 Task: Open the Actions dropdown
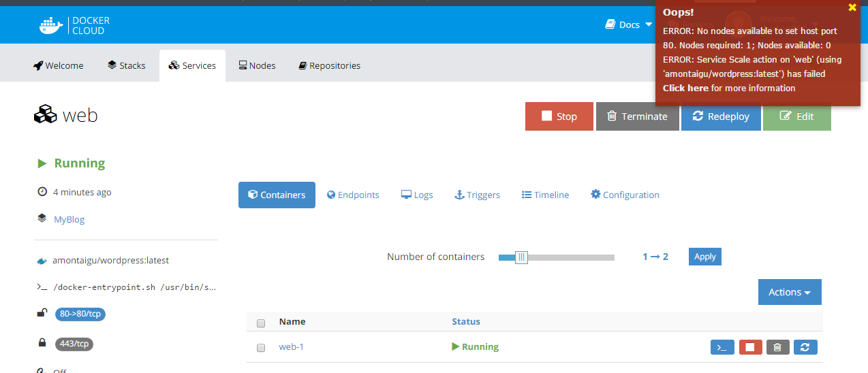pyautogui.click(x=789, y=292)
